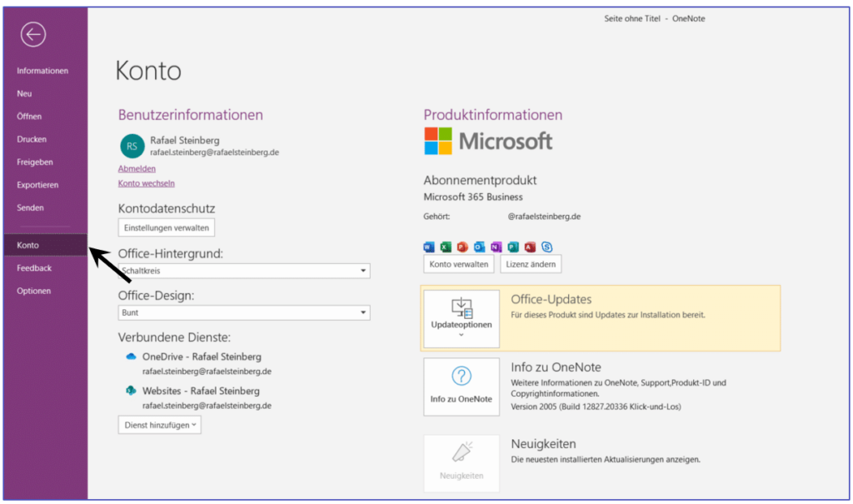Open the Informationen menu item

(x=42, y=71)
